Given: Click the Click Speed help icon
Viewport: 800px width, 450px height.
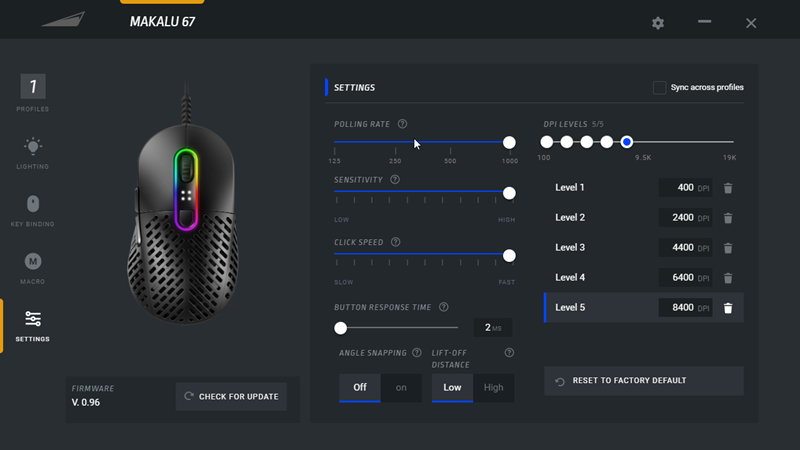Looking at the screenshot, I should [395, 242].
